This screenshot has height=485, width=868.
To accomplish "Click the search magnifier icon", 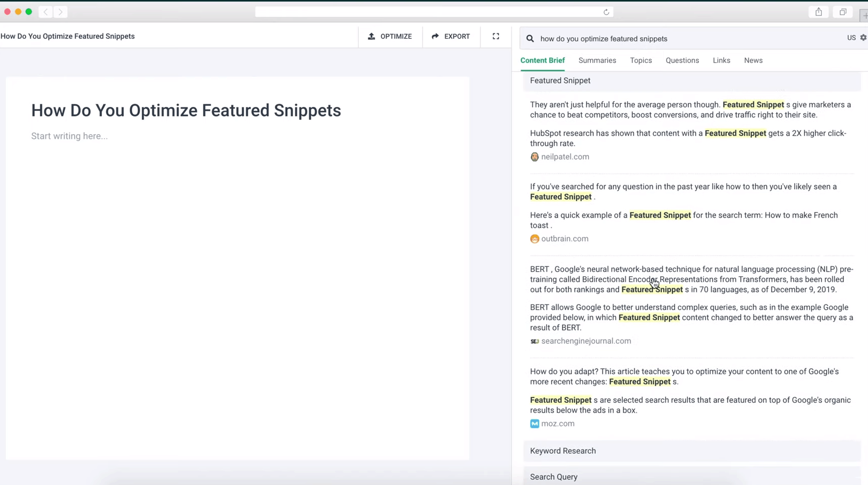I will (530, 39).
